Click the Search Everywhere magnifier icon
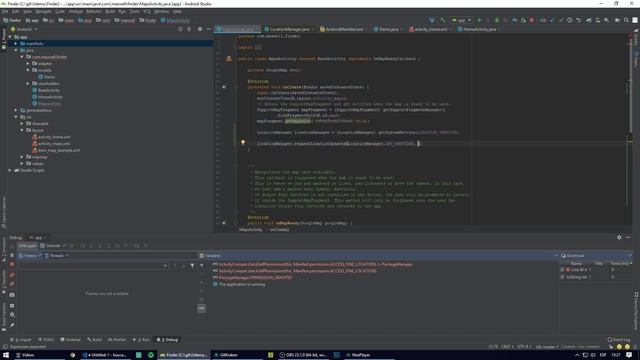Image resolution: width=640 pixels, height=360 pixels. (626, 20)
